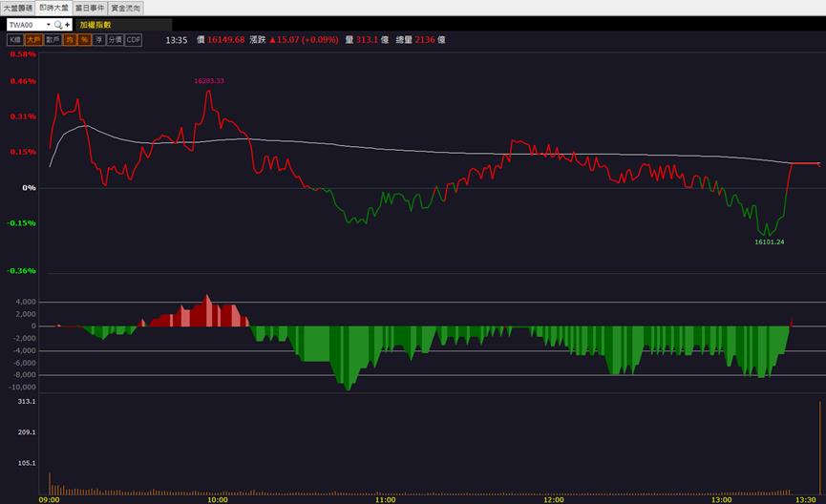Toggle the % percentage scale button
This screenshot has height=504, width=826.
[x=84, y=39]
